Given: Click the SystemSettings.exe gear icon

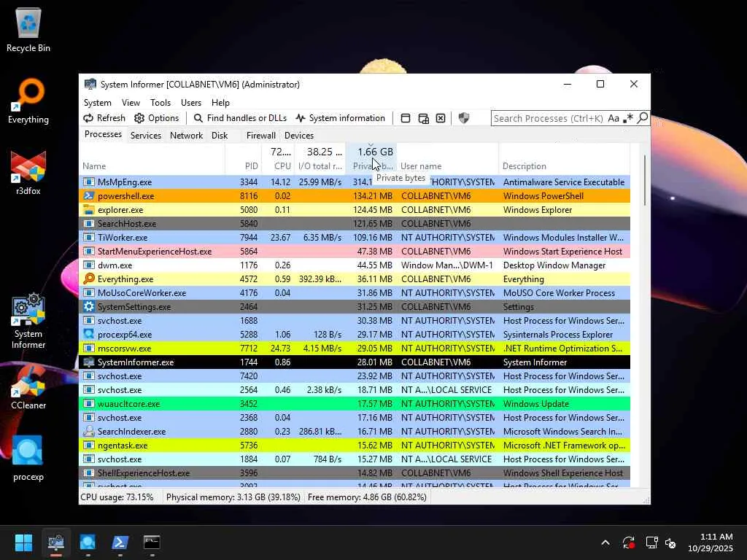Looking at the screenshot, I should click(88, 307).
